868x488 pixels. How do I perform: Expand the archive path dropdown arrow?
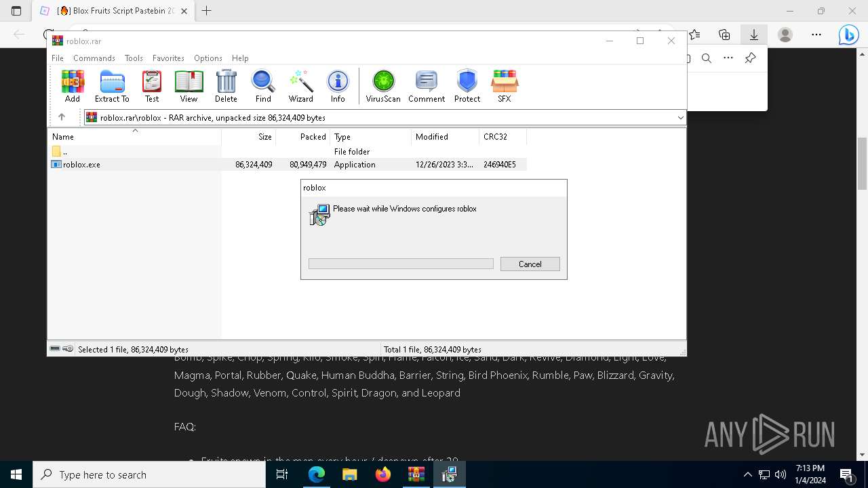pos(680,118)
